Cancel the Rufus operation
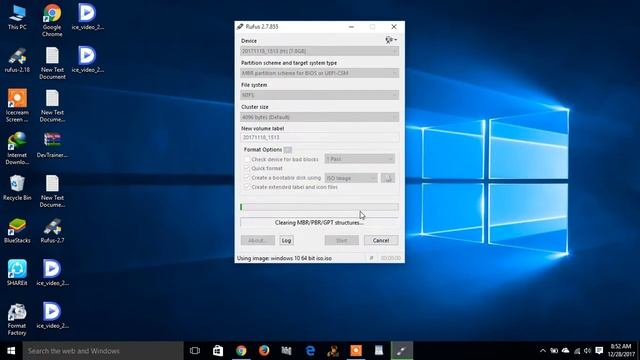This screenshot has height=360, width=640. point(381,240)
